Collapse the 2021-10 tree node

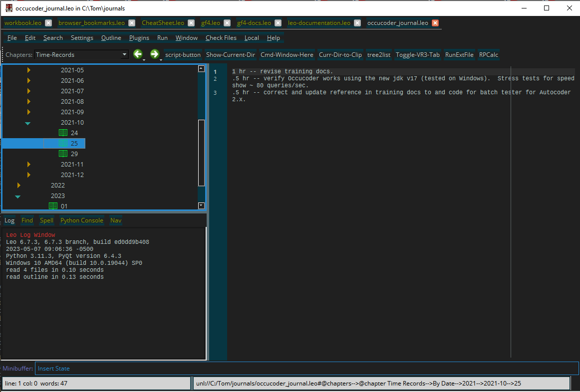tap(28, 123)
